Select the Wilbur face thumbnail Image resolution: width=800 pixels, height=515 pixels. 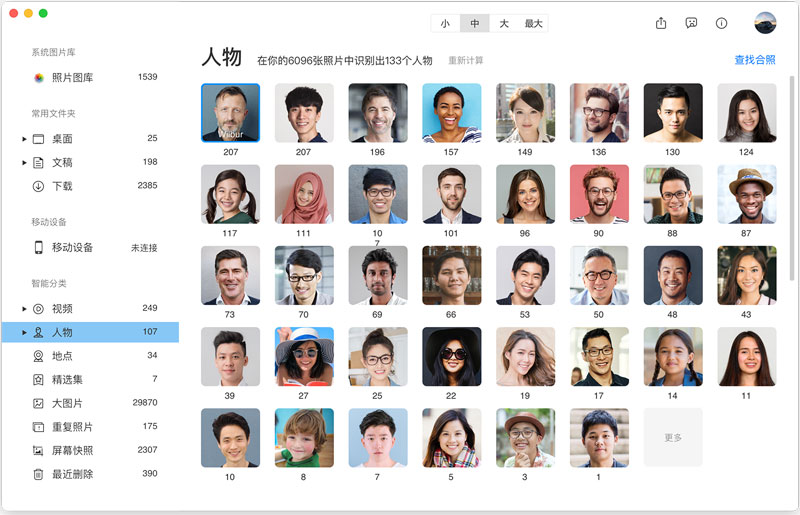(231, 113)
